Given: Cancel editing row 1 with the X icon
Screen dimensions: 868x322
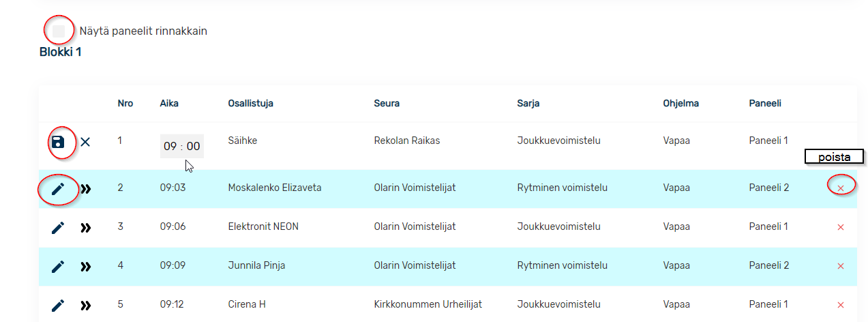Looking at the screenshot, I should coord(85,142).
